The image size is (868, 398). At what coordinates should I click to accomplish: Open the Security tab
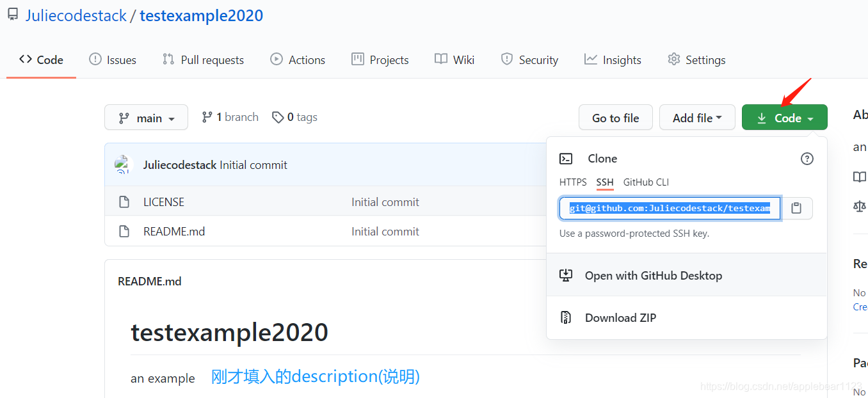coord(529,60)
